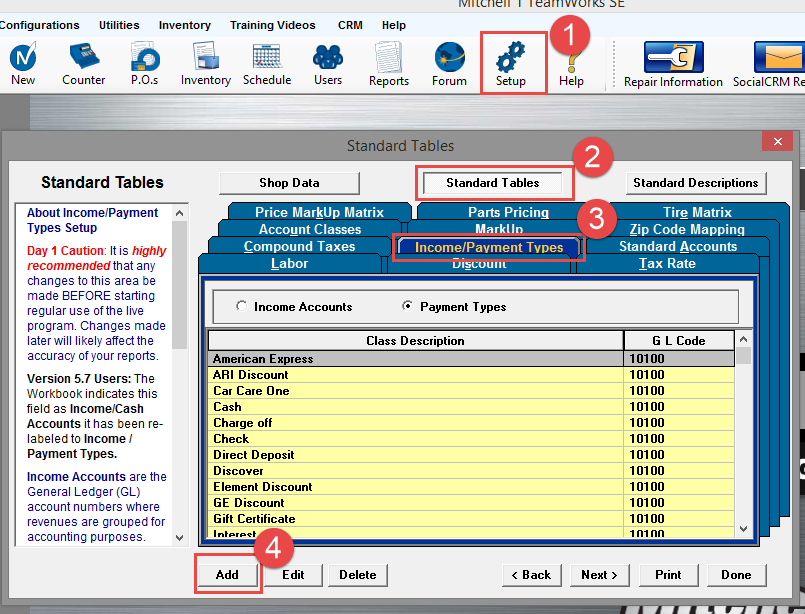Select the Discover row

pyautogui.click(x=471, y=470)
